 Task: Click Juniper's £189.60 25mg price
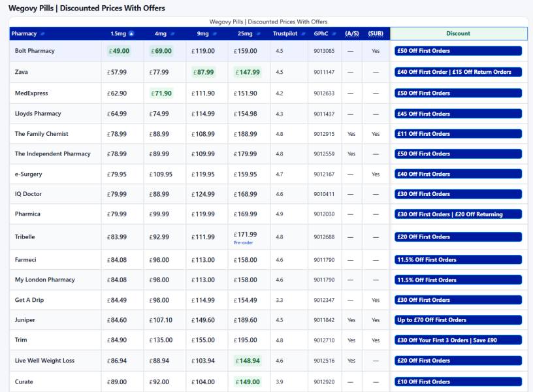246,320
